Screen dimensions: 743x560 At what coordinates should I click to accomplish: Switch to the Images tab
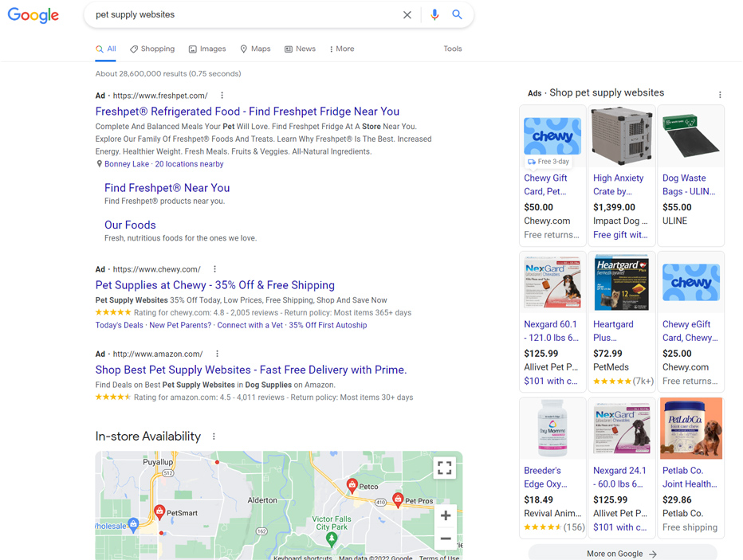[x=207, y=49]
